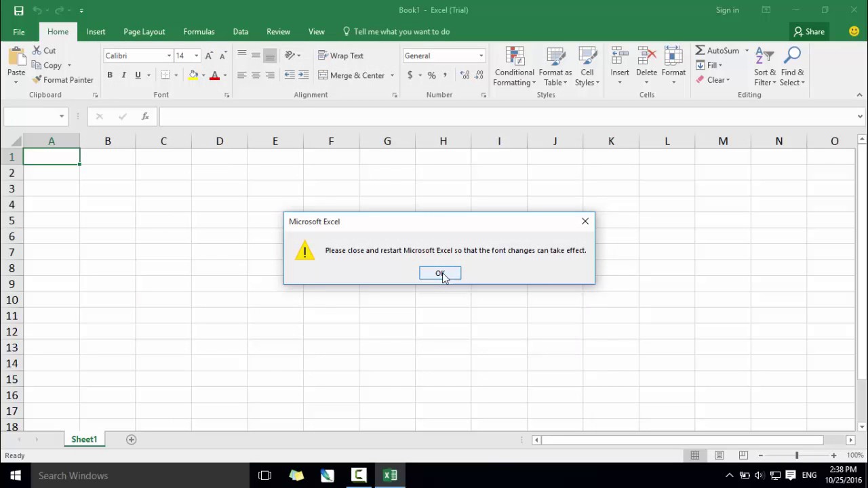The height and width of the screenshot is (488, 868).
Task: Click Decrease Indent icon
Action: click(x=290, y=75)
